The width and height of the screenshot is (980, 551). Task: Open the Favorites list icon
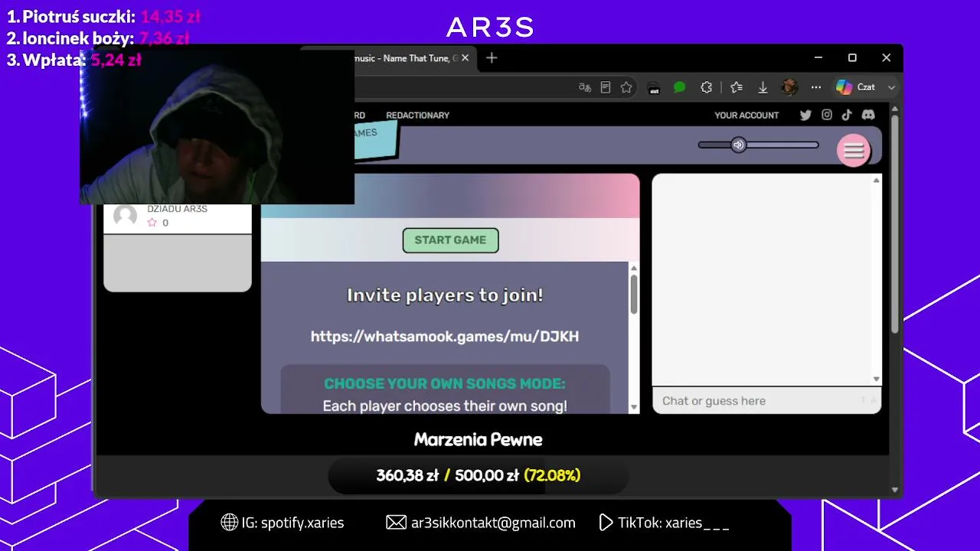coord(737,87)
